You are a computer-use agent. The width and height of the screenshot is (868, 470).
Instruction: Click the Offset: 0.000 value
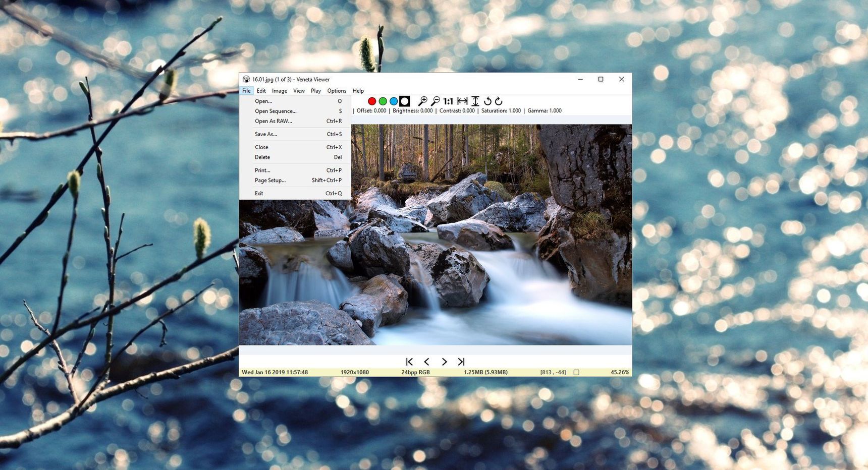371,111
